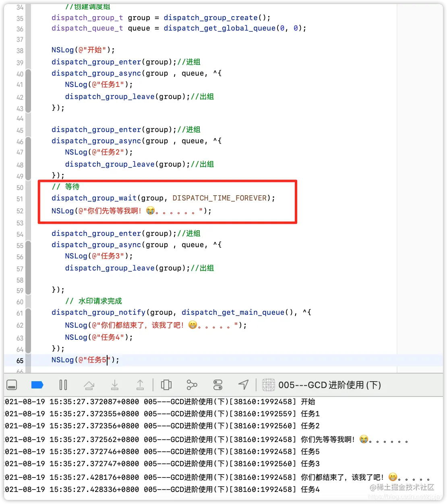Fold the code block ribbon at lines 40-43
Screen dimensions: 447x504
[x=28, y=91]
